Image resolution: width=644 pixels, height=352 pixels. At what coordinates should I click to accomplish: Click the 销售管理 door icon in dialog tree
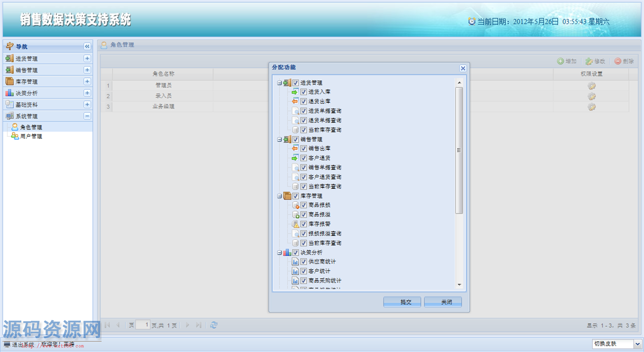point(287,139)
